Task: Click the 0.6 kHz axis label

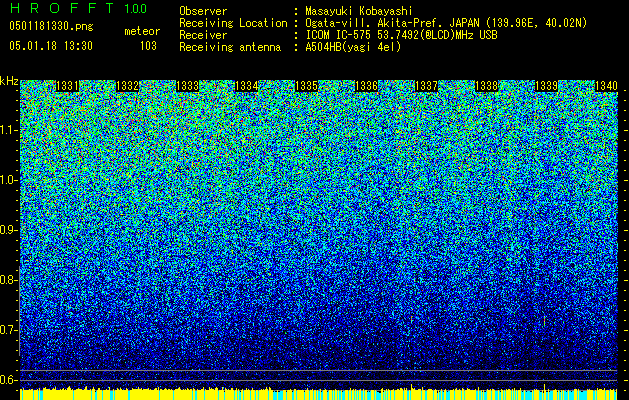Action: point(8,380)
